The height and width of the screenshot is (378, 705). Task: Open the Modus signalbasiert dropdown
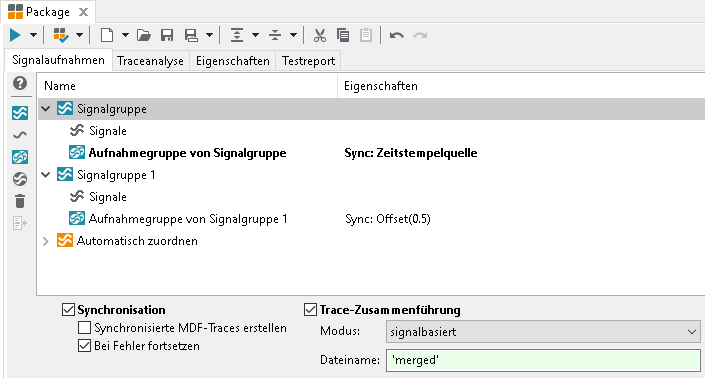point(543,332)
